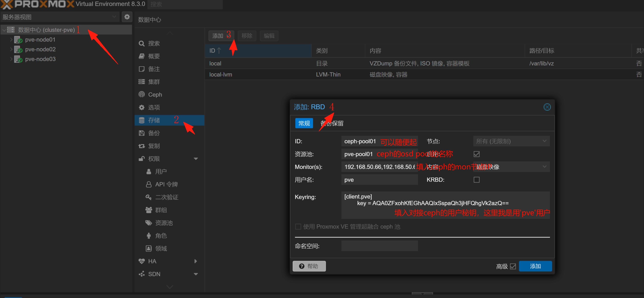Viewport: 644px width, 298px height.
Task: Click the datacenter cluster-pve icon
Action: [11, 30]
